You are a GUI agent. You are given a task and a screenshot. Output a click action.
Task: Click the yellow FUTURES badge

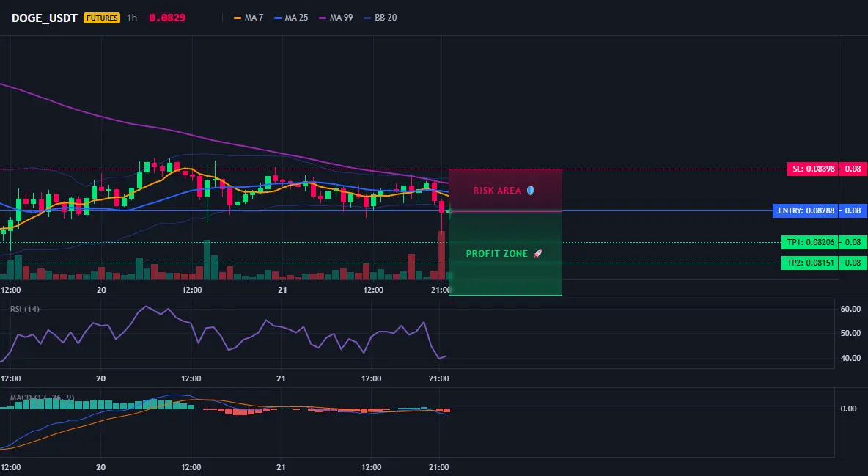pos(102,18)
